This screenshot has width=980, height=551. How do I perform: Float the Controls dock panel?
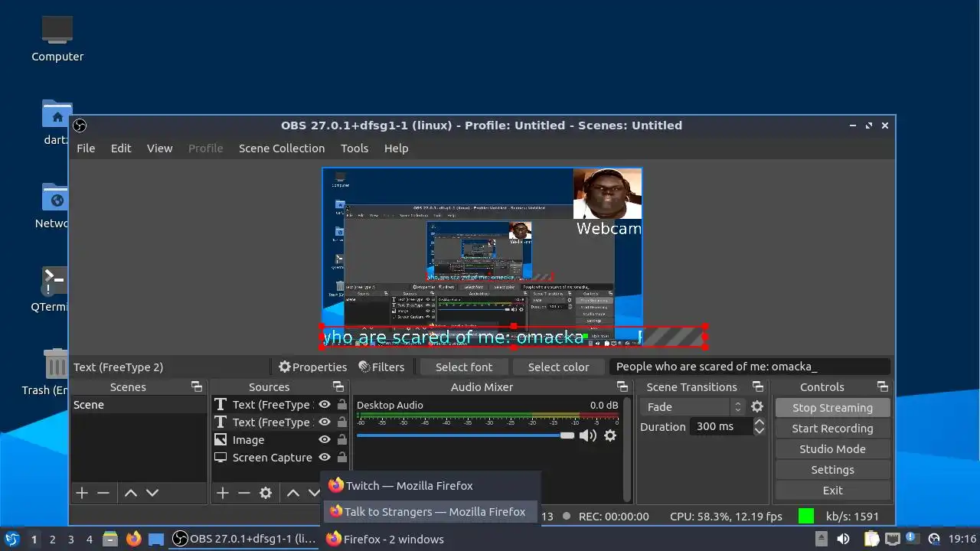(x=883, y=387)
